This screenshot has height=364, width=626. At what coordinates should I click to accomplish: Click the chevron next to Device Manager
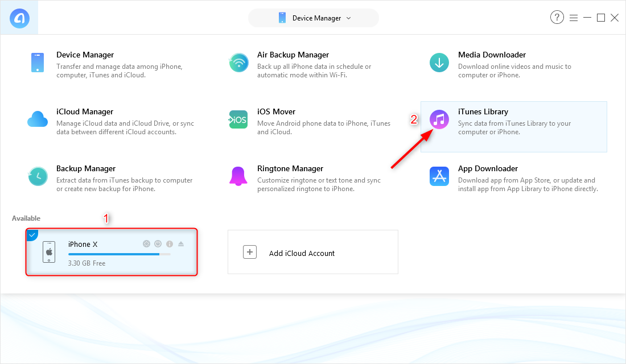[348, 18]
